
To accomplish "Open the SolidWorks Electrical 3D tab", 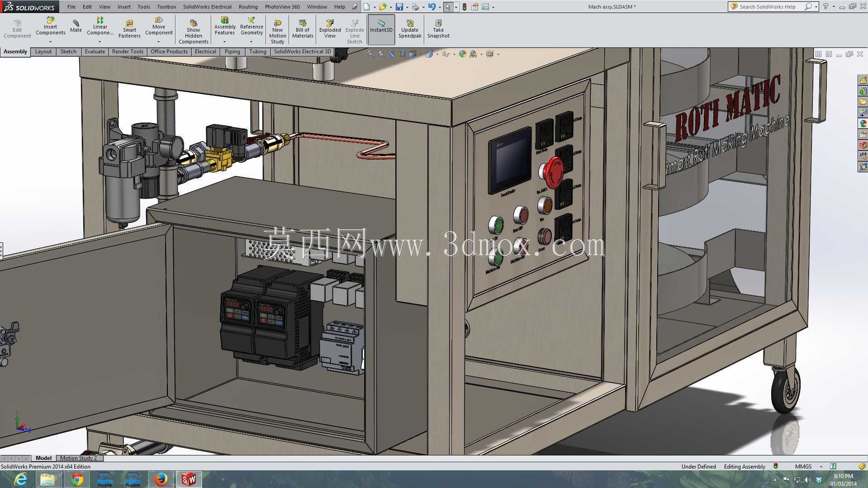I will pos(302,52).
